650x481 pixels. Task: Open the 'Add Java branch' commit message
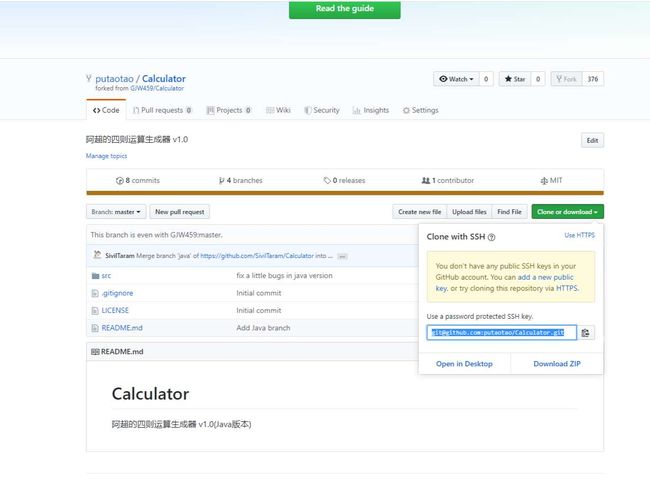point(263,328)
